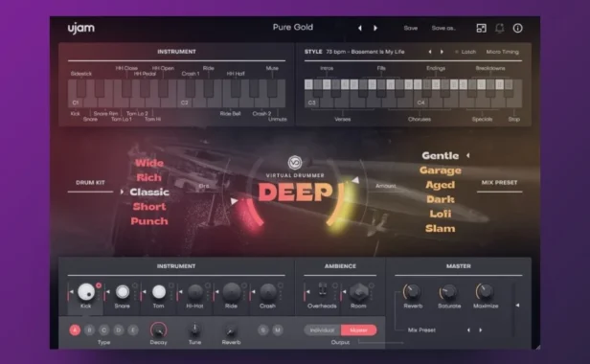Select the Ride cymbal icon
The width and height of the screenshot is (590, 364).
231,292
